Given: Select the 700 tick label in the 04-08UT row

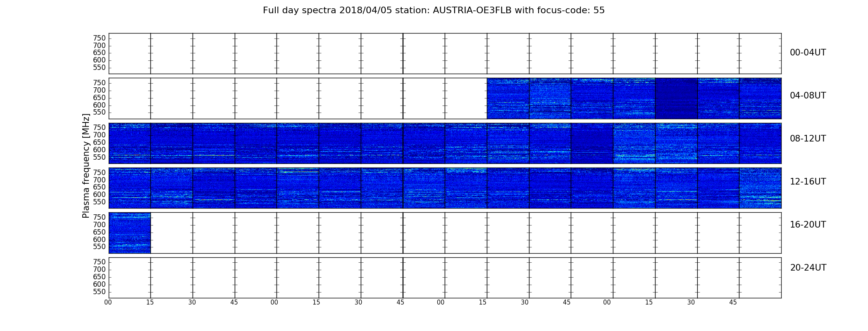Looking at the screenshot, I should click(99, 91).
